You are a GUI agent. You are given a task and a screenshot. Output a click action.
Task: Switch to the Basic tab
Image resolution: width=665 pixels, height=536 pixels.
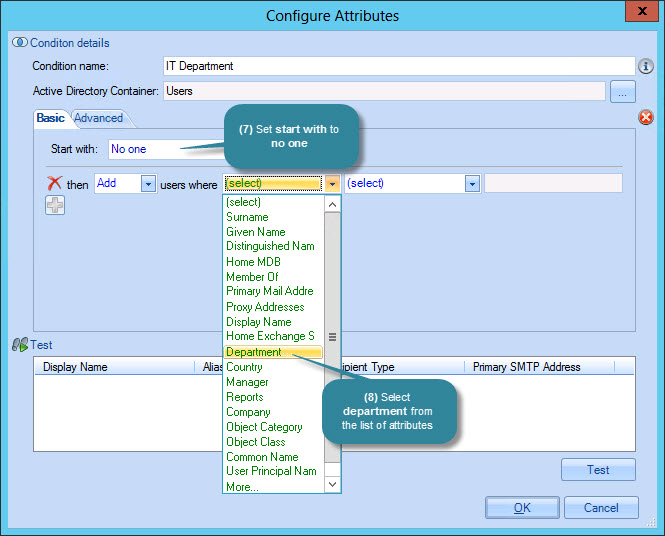(50, 118)
